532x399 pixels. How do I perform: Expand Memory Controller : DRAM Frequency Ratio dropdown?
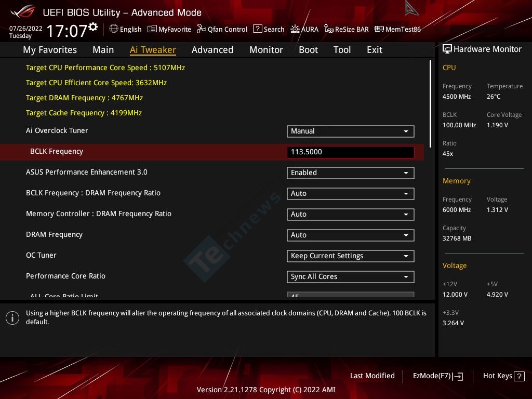click(x=351, y=215)
